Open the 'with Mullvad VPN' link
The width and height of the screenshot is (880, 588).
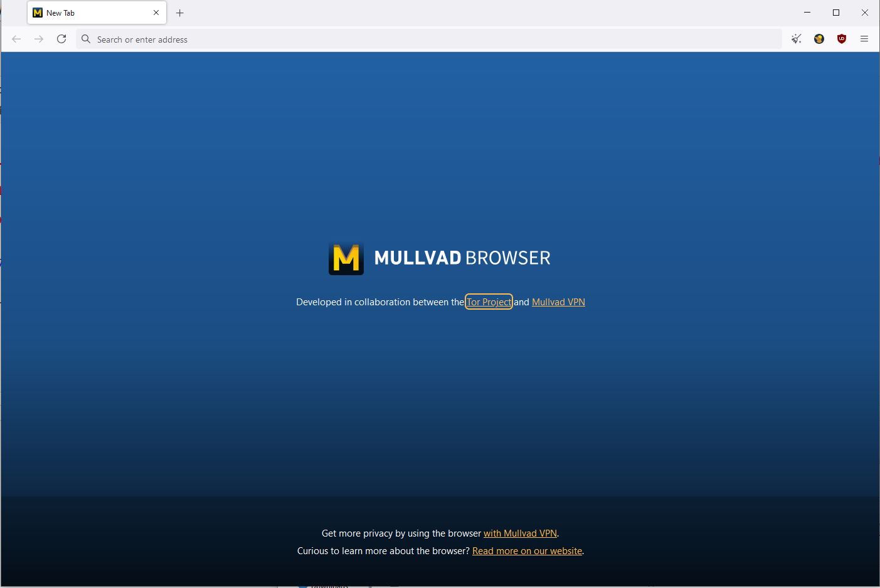point(520,533)
